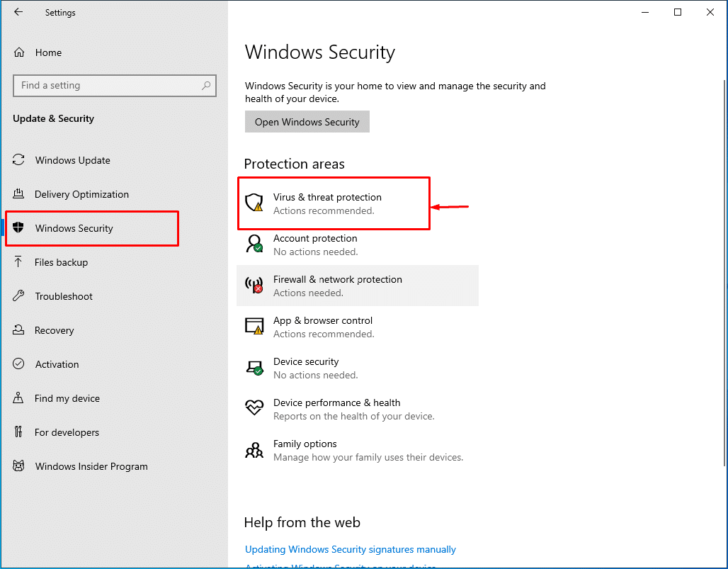Click the Home house icon
The width and height of the screenshot is (728, 569).
click(x=19, y=52)
